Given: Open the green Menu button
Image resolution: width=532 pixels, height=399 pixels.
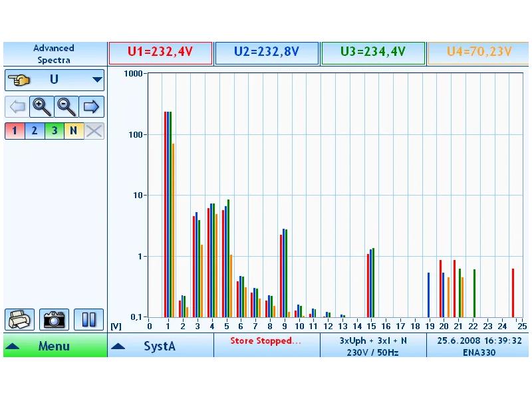Looking at the screenshot, I should 55,345.
